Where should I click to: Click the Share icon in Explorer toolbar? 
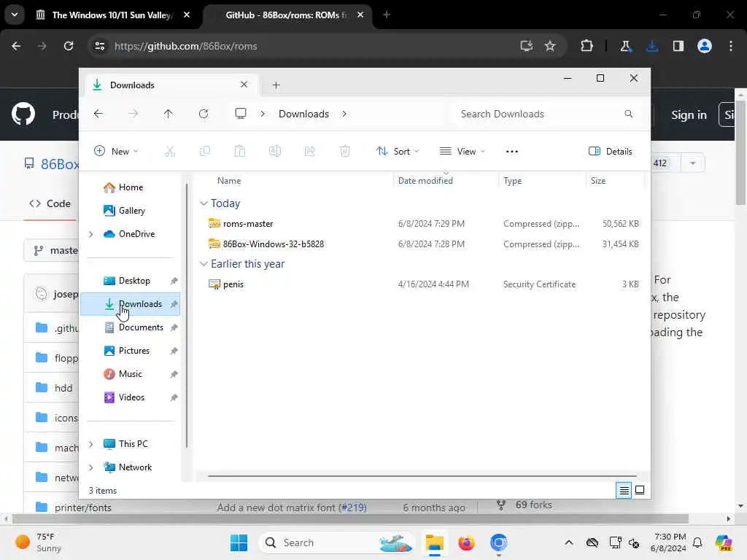coord(309,152)
